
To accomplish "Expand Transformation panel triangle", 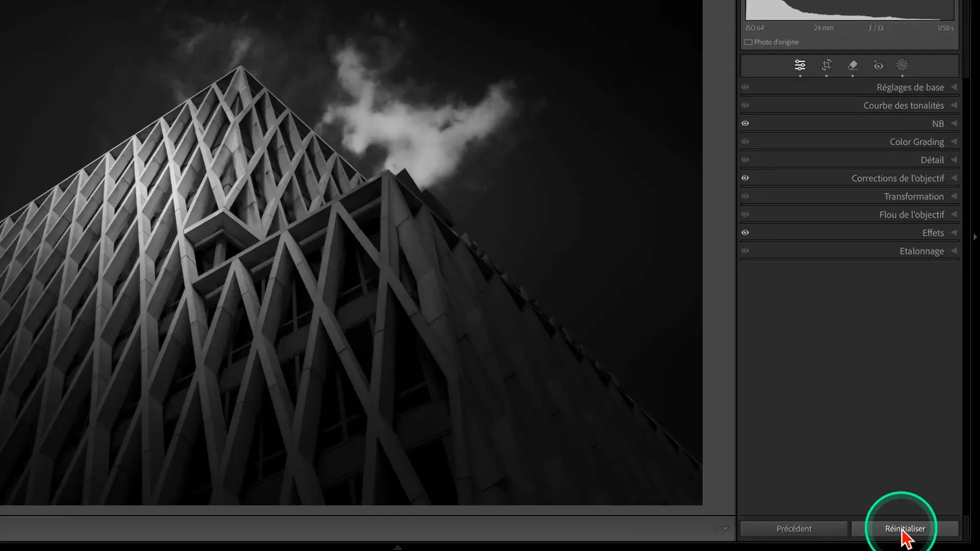I will 954,196.
